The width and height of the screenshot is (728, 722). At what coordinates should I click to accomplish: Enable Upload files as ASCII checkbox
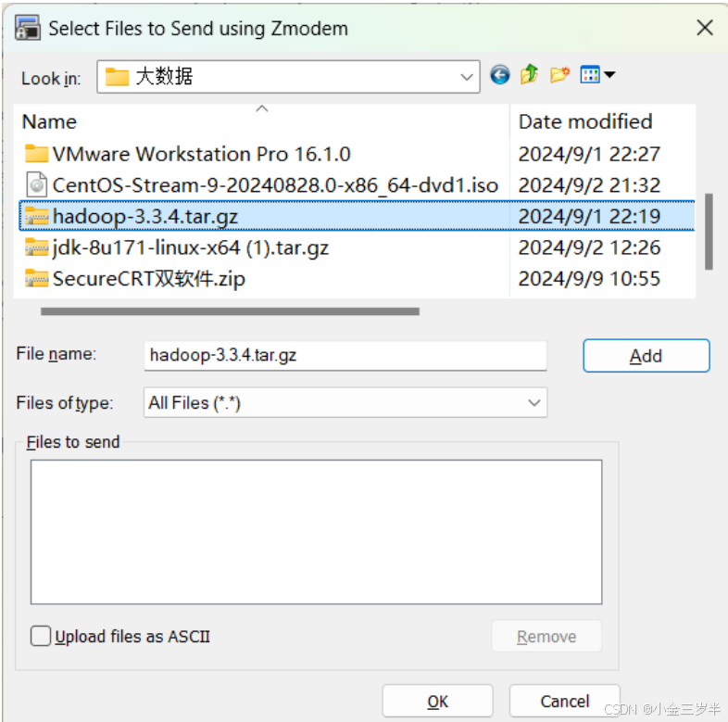[41, 636]
